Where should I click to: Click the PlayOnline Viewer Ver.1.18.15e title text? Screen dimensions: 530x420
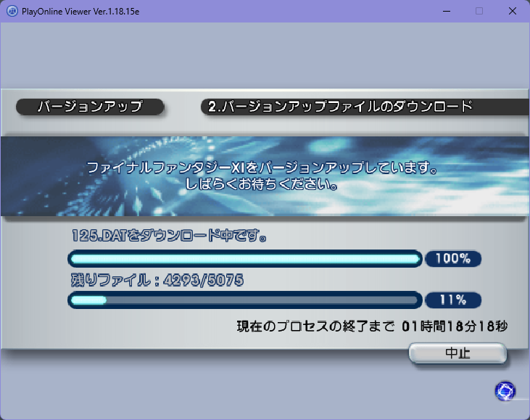80,12
